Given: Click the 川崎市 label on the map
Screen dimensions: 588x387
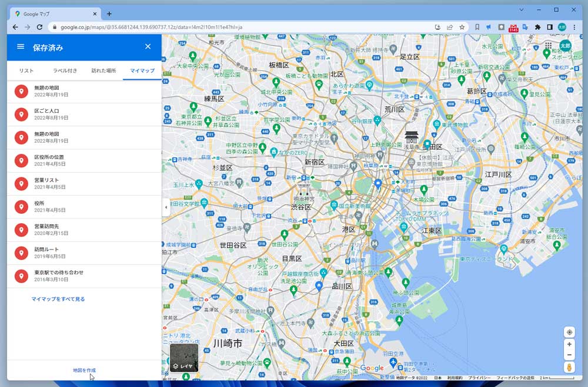Looking at the screenshot, I should [x=228, y=343].
